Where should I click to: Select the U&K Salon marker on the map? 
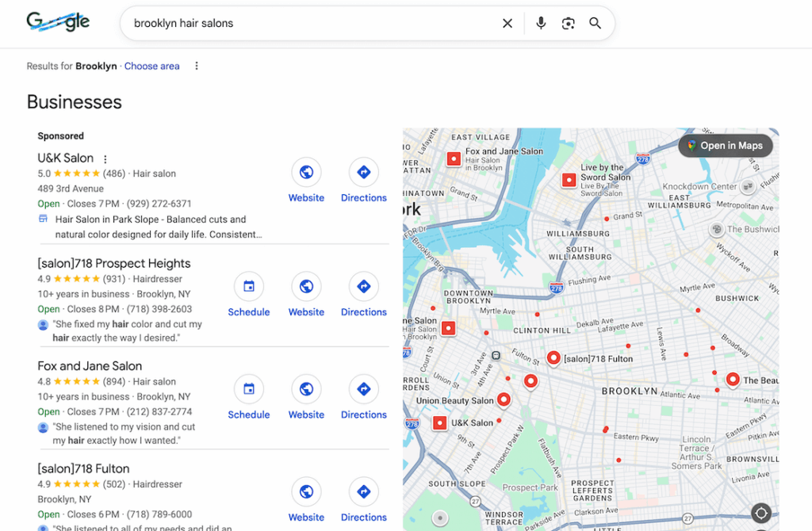pos(439,423)
